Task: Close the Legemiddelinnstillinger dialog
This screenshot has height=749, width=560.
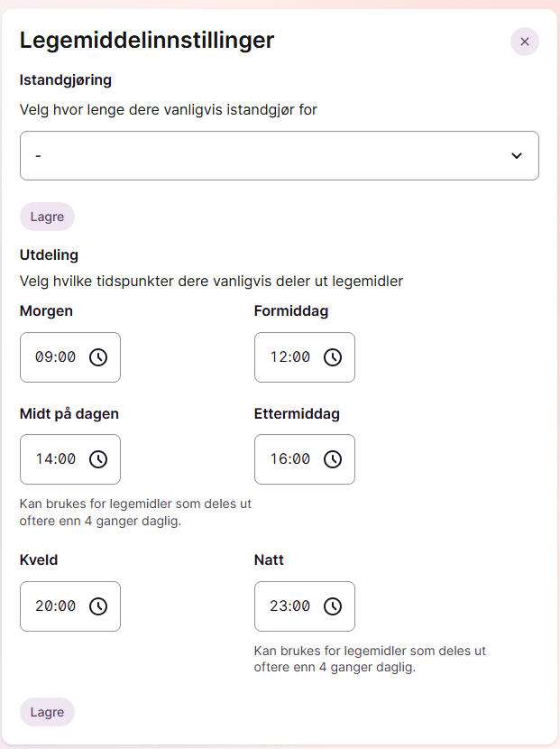Action: [x=525, y=42]
